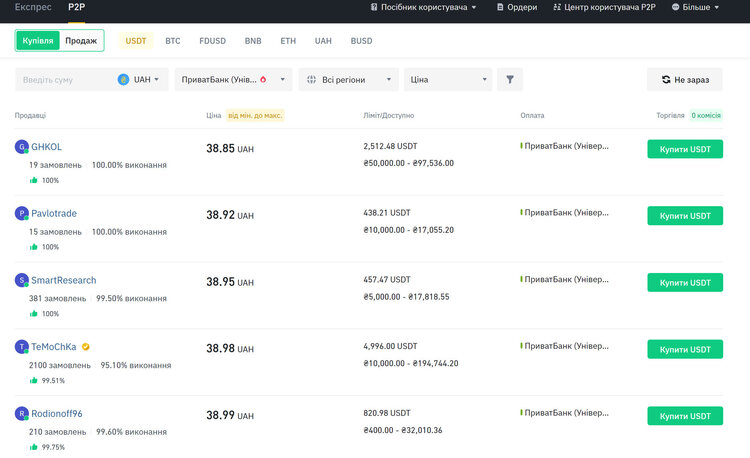Select the BNB crypto tab

(253, 41)
